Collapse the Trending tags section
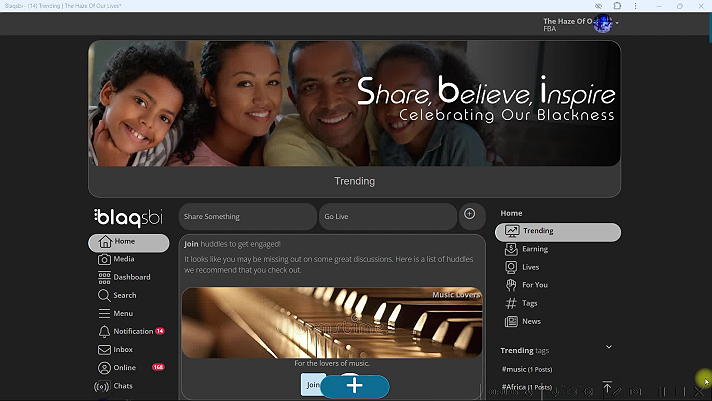712x401 pixels. [x=608, y=347]
